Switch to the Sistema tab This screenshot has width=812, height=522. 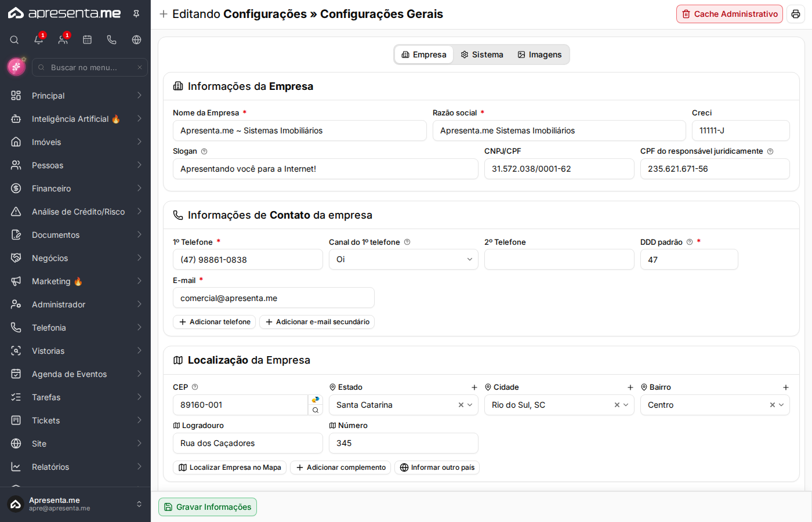(x=482, y=55)
